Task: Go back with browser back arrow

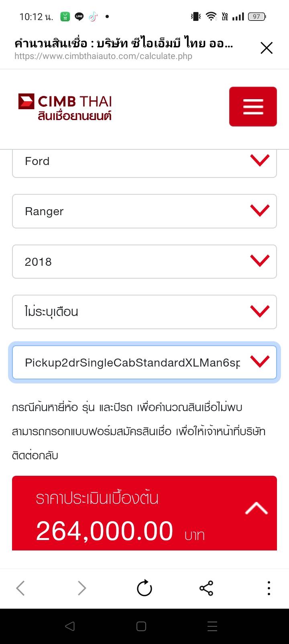Action: [20, 589]
